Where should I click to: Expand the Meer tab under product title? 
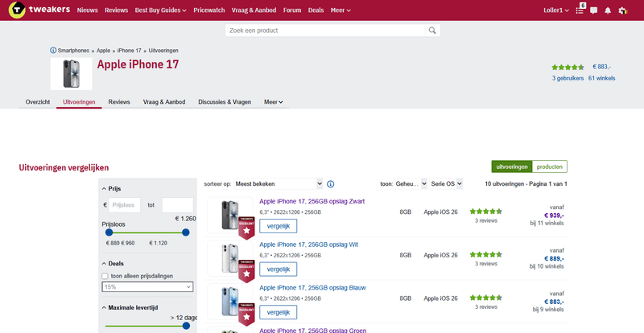point(274,102)
